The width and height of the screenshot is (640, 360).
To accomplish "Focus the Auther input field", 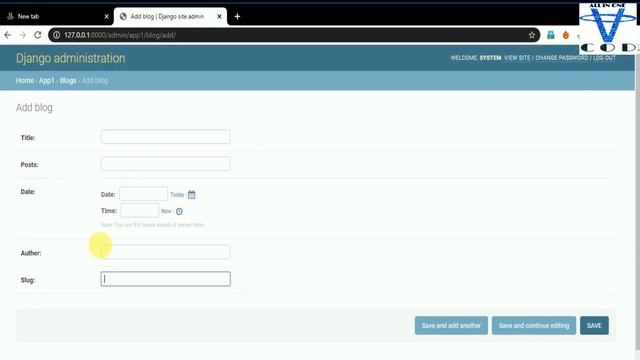I will 165,252.
